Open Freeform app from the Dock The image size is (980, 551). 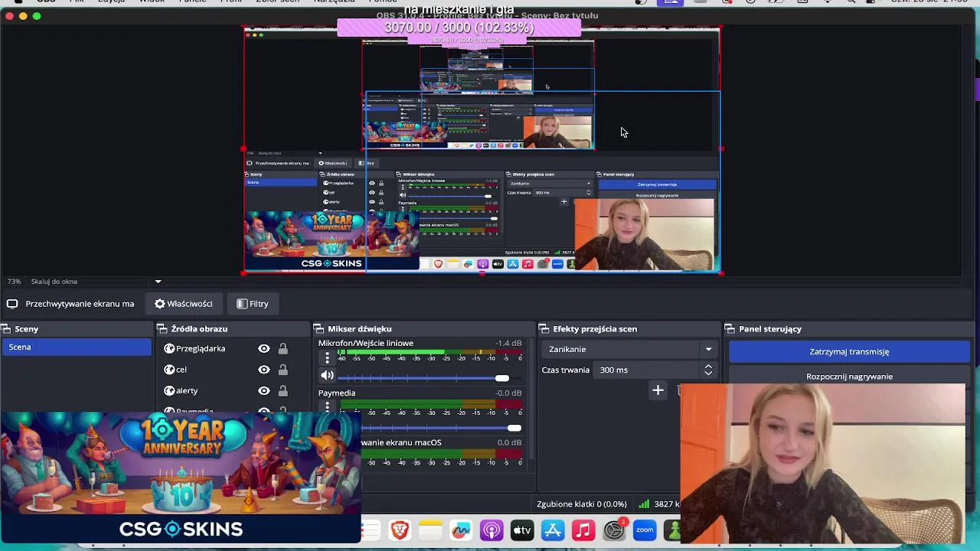(461, 530)
